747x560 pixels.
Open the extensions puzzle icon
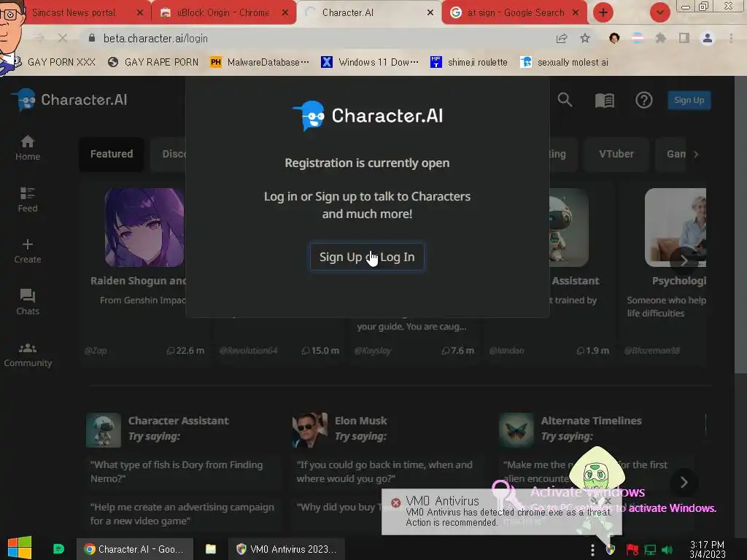pos(660,39)
